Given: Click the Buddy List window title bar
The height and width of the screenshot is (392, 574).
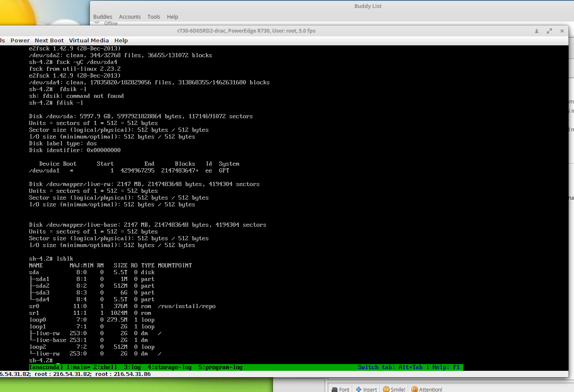Looking at the screenshot, I should pos(368,6).
